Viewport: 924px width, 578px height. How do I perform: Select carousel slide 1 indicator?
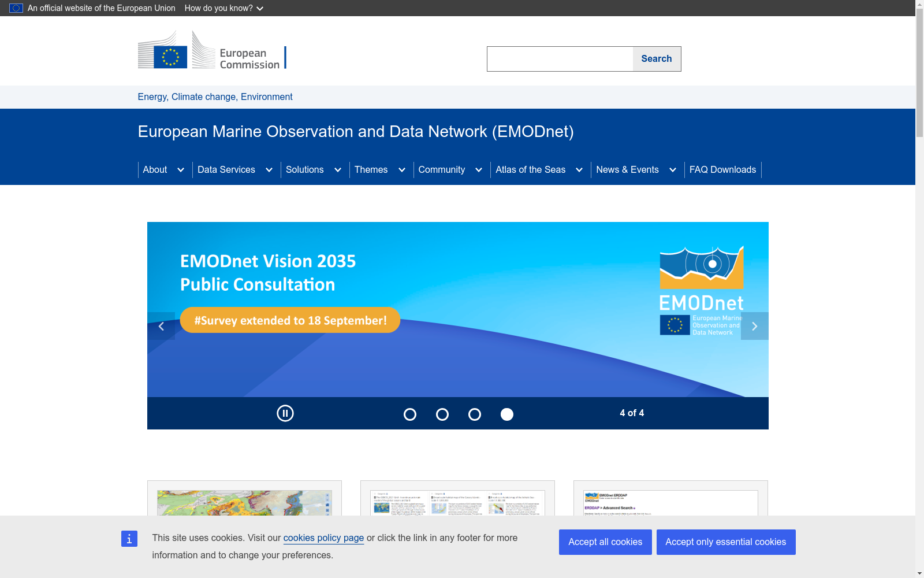click(x=410, y=414)
